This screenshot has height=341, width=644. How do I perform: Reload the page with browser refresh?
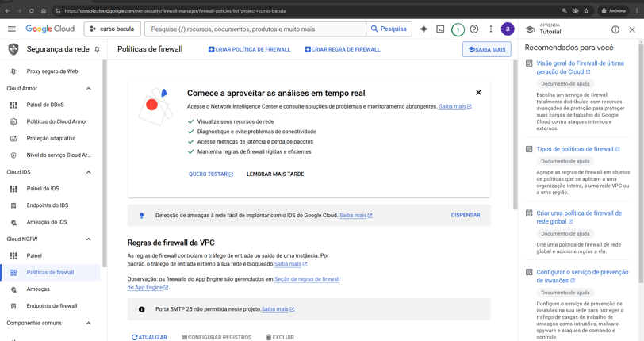pos(31,10)
